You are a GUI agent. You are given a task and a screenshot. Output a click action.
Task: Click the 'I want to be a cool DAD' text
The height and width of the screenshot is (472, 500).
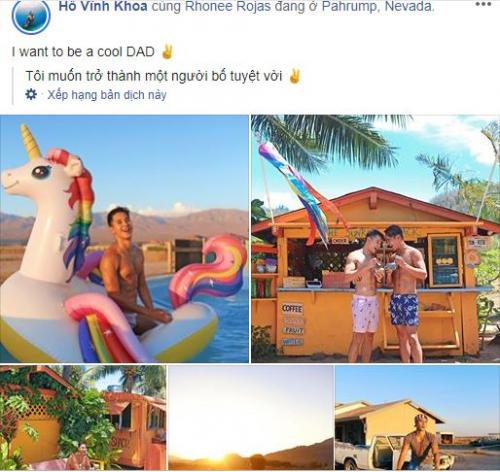click(83, 52)
